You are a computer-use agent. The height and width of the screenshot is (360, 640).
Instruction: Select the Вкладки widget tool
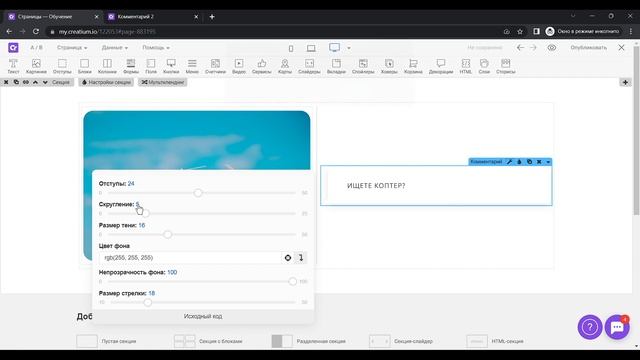336,66
